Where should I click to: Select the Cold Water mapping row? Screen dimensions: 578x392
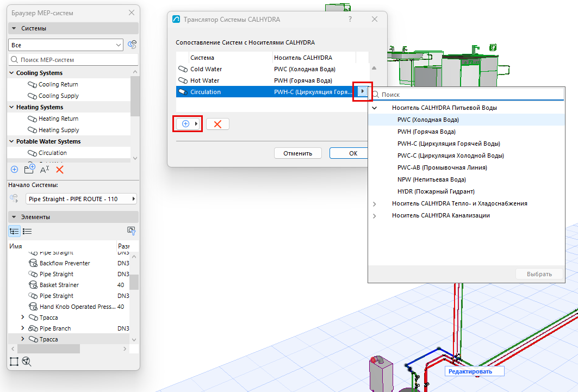click(272, 69)
